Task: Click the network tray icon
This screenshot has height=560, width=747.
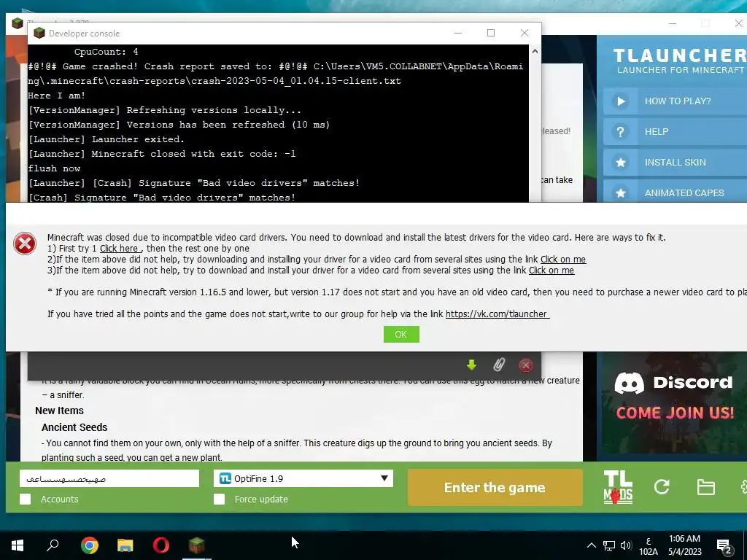Action: pos(609,545)
